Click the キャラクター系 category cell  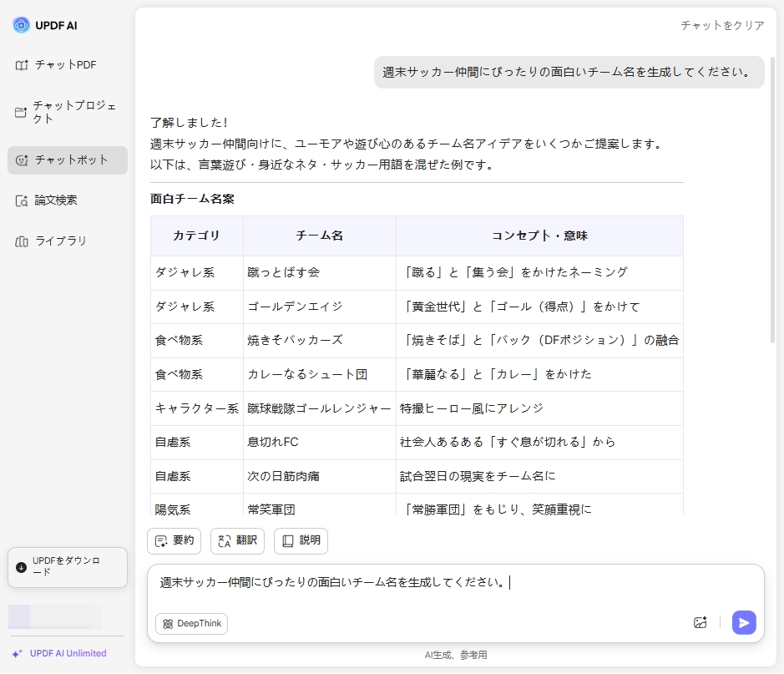196,409
